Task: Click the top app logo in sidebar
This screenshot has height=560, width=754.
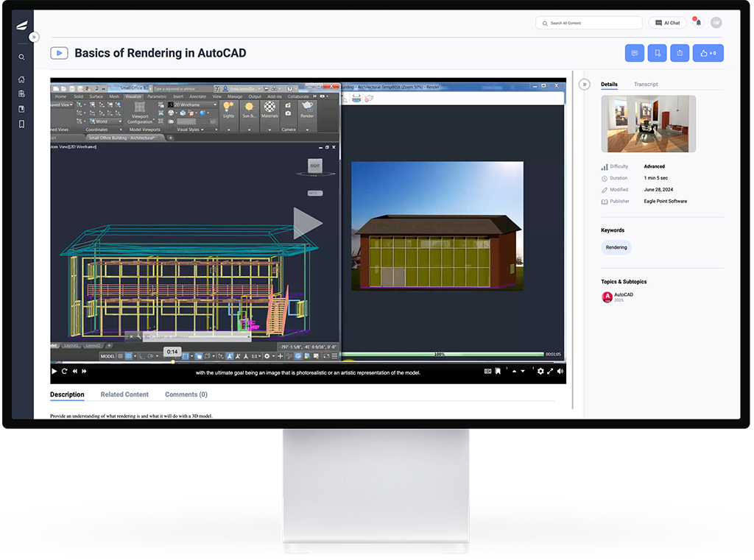Action: coord(21,26)
